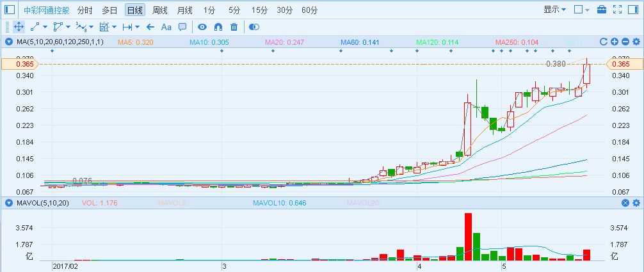Image resolution: width=644 pixels, height=272 pixels.
Task: Click the MAVOL10: 0.646 label
Action: tap(280, 203)
